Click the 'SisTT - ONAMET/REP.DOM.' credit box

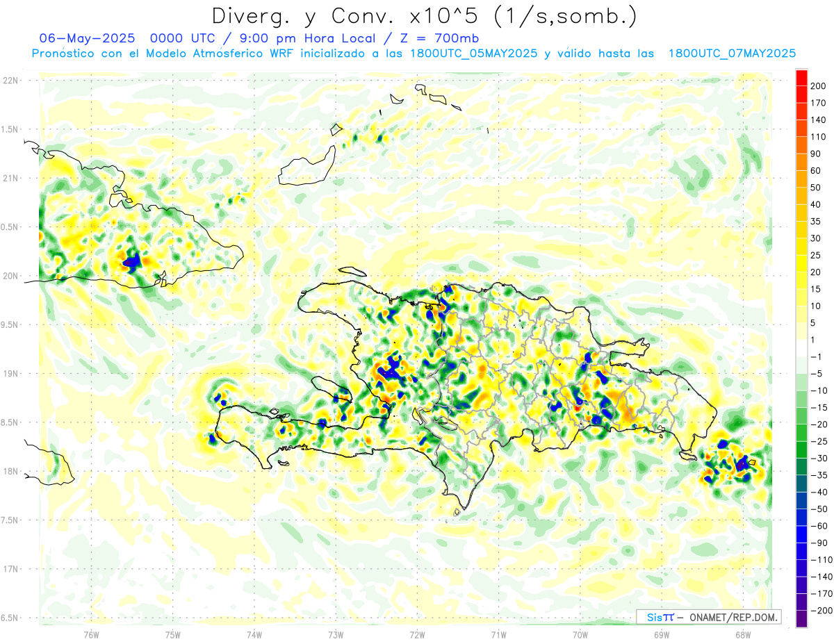[x=708, y=617]
